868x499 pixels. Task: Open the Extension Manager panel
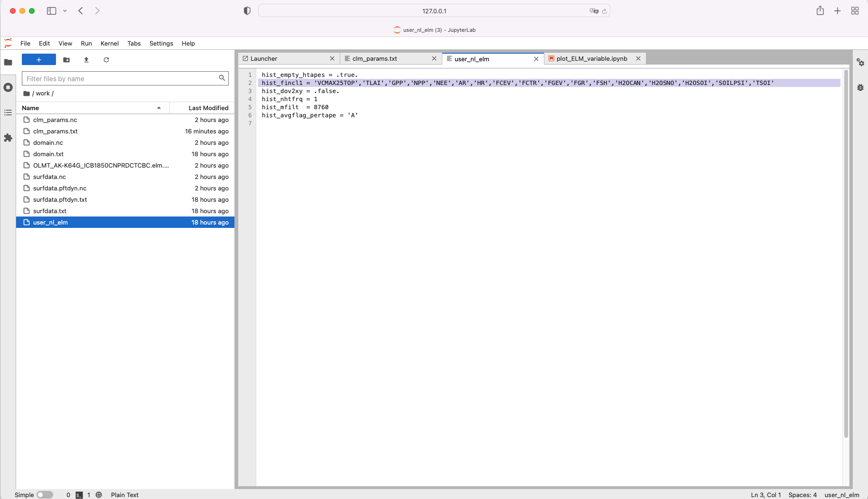(8, 138)
